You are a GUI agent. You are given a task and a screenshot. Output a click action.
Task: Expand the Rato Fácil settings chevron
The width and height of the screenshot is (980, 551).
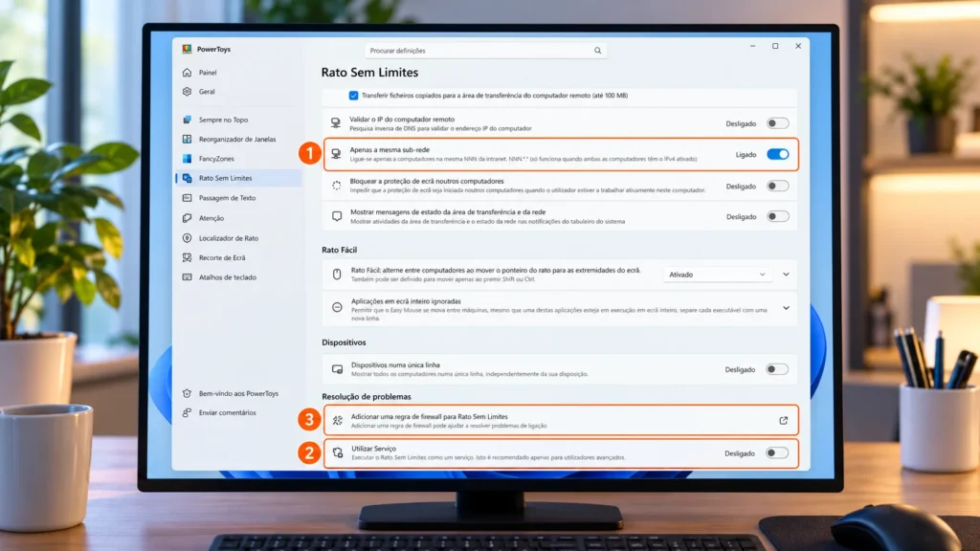[787, 275]
